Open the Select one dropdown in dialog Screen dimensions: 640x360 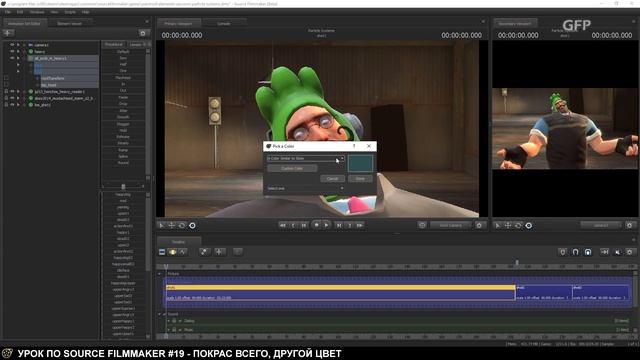(x=306, y=188)
